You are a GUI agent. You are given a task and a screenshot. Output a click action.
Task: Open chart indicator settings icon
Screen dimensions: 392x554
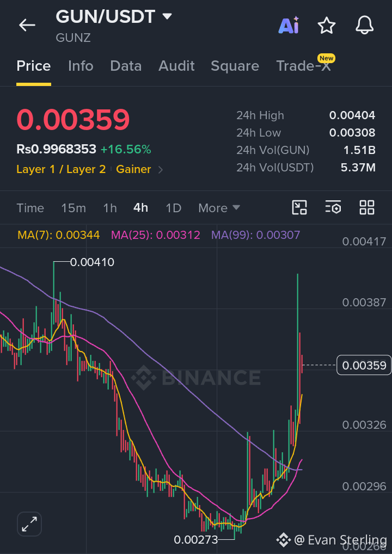point(333,207)
